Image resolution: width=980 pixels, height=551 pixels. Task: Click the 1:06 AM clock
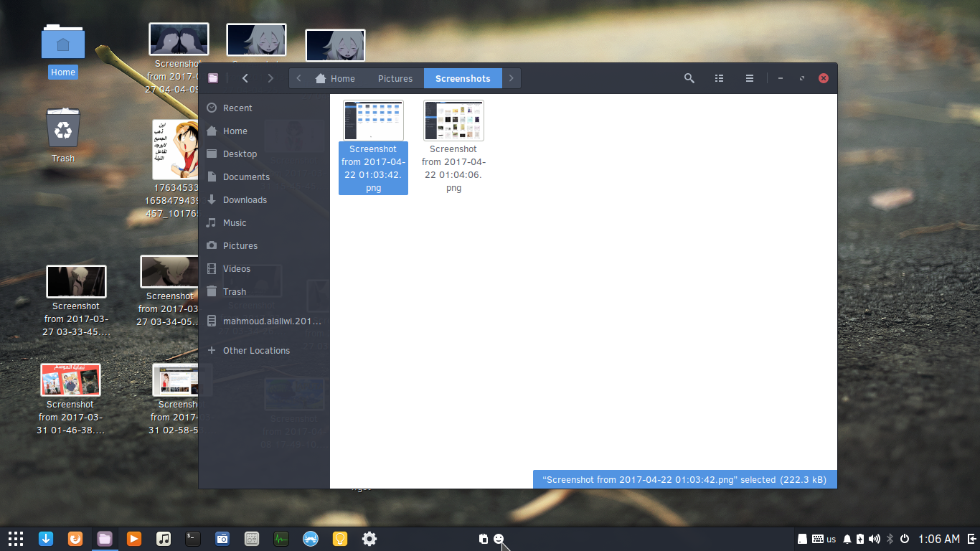[939, 539]
